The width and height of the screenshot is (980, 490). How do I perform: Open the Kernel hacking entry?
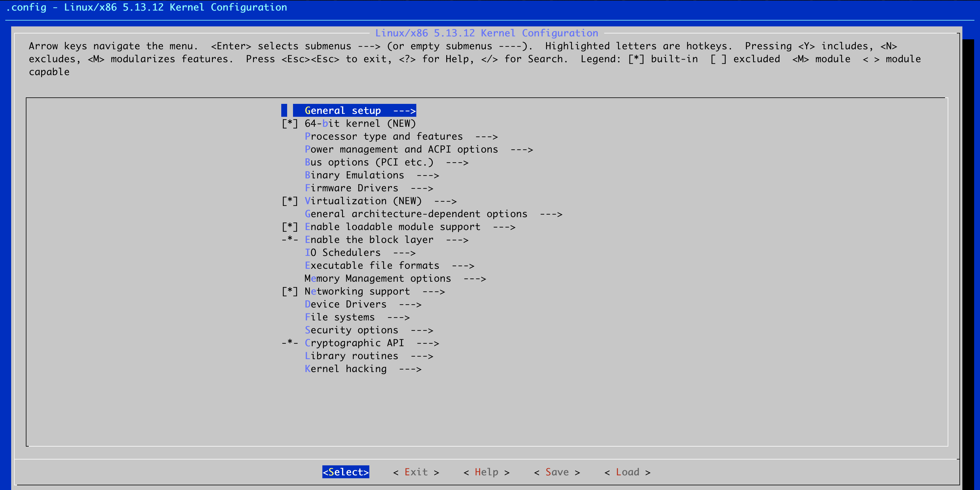click(346, 369)
